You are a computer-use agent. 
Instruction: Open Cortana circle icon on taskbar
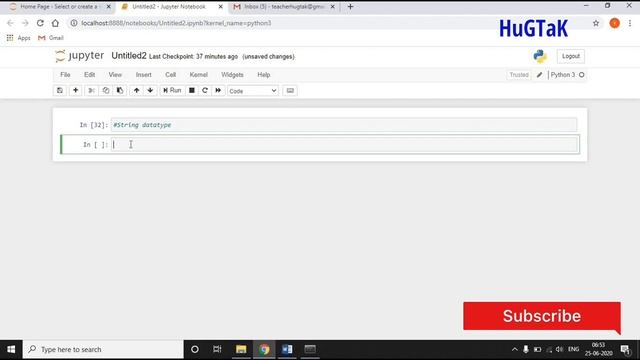[195, 349]
